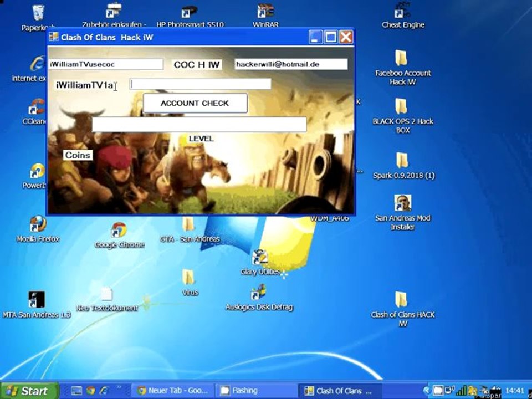Click the ACCOUNT CHECK button
This screenshot has height=399, width=532.
(x=196, y=103)
